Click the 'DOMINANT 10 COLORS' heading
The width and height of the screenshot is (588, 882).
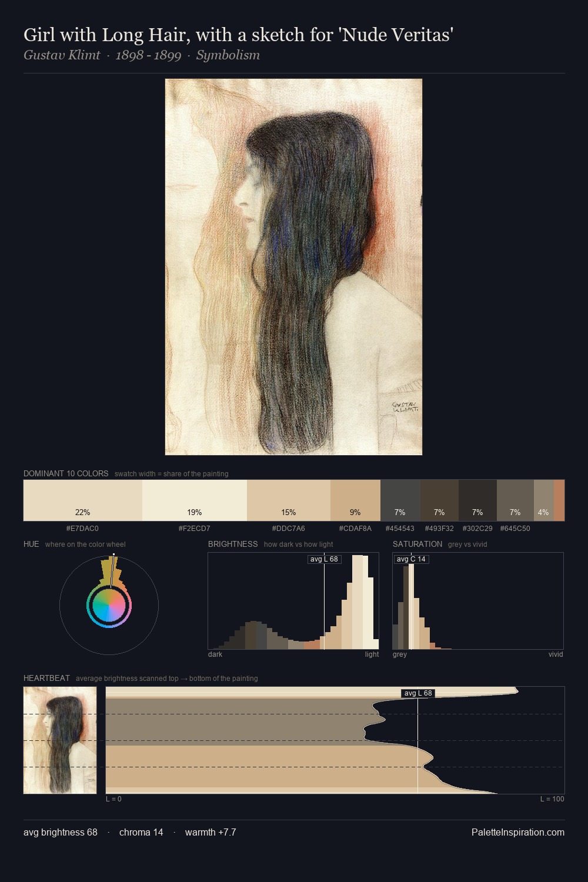[66, 473]
